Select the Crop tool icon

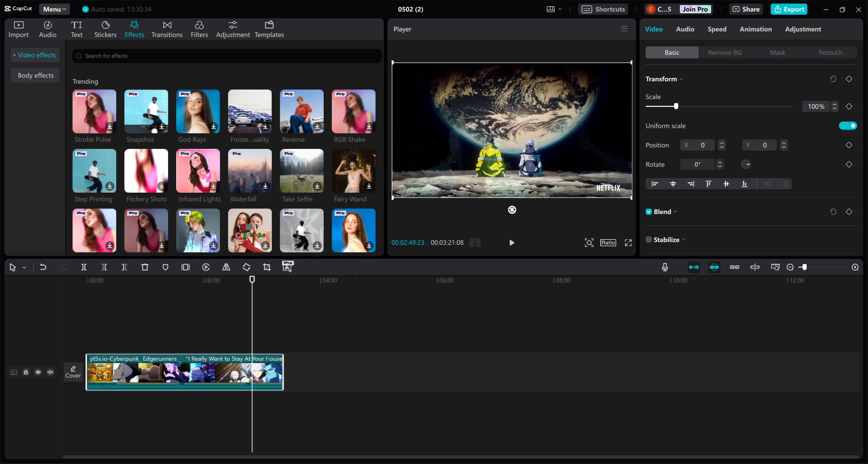[x=265, y=267]
